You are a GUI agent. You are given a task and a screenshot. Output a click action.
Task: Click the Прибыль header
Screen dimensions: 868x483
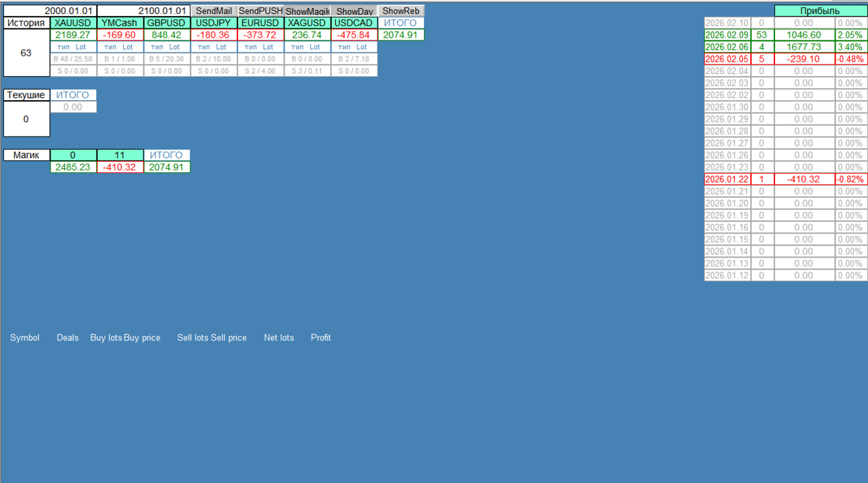[820, 11]
